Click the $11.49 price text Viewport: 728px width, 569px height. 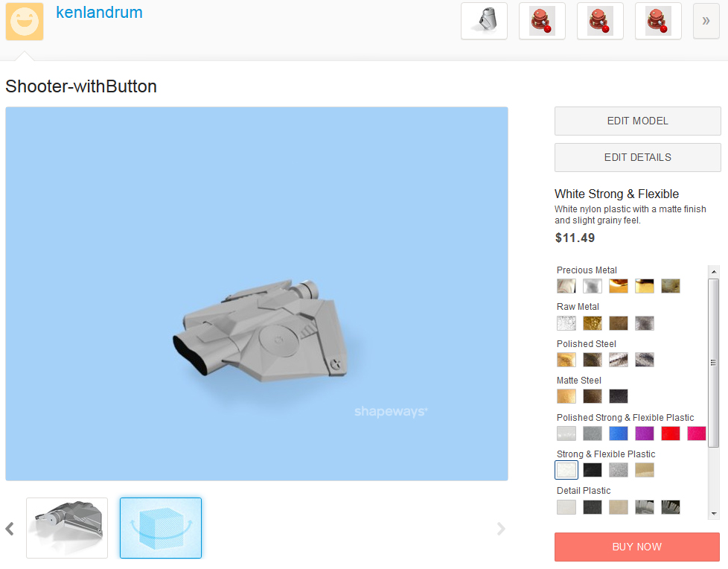(x=575, y=238)
